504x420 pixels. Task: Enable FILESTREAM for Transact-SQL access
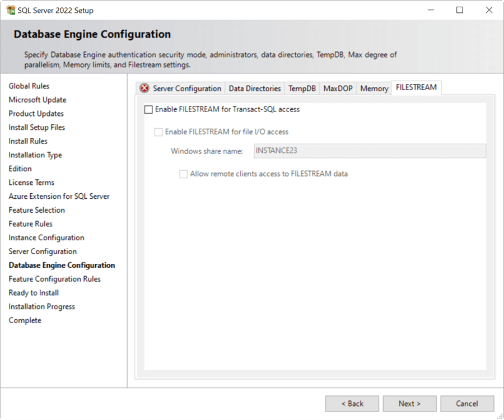tap(148, 109)
